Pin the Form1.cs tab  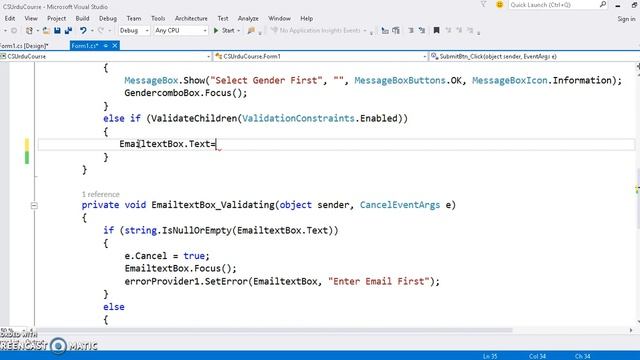(106, 46)
